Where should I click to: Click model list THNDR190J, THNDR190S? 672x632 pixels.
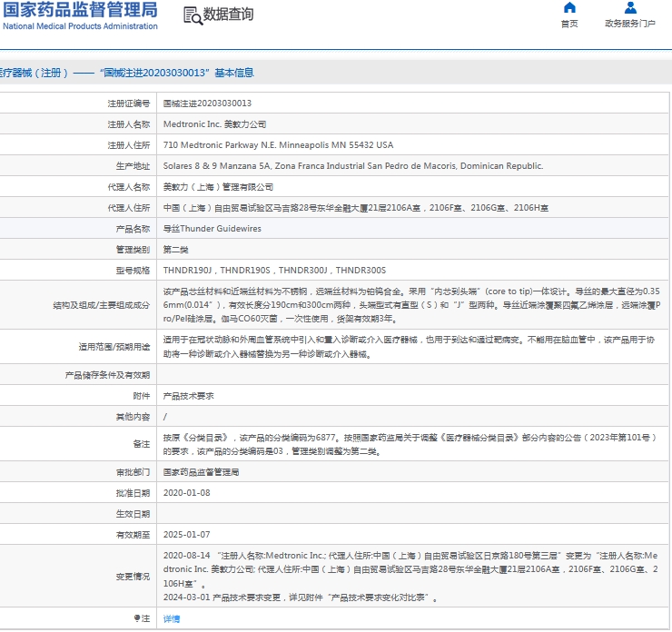pos(274,271)
